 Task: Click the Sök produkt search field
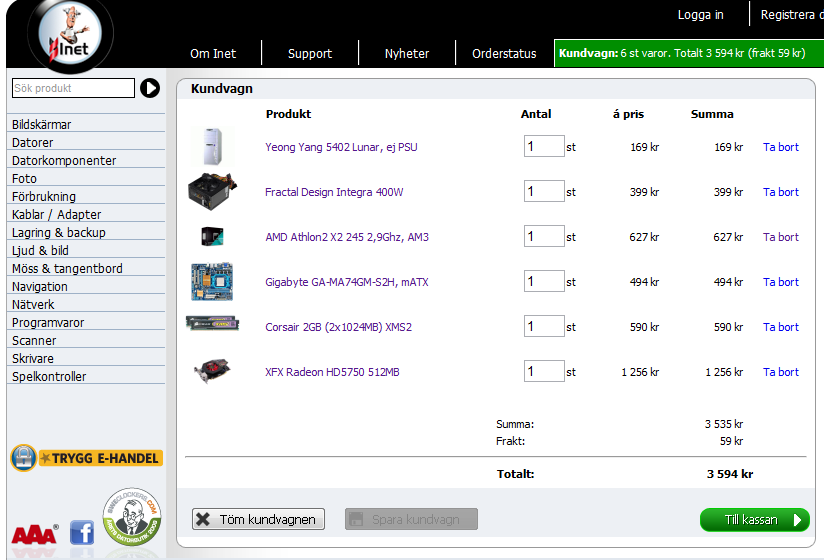click(73, 88)
